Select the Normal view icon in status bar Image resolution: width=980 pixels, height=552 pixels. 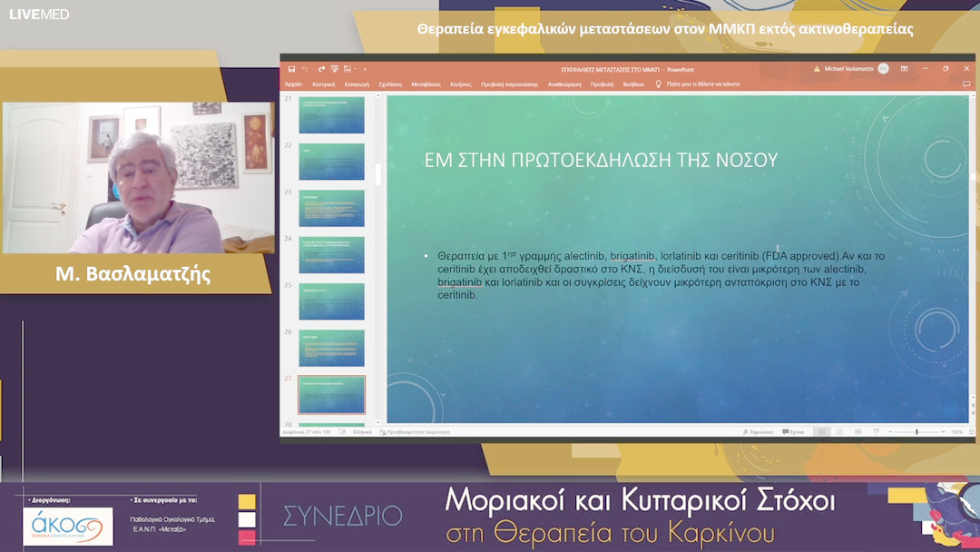click(x=822, y=430)
